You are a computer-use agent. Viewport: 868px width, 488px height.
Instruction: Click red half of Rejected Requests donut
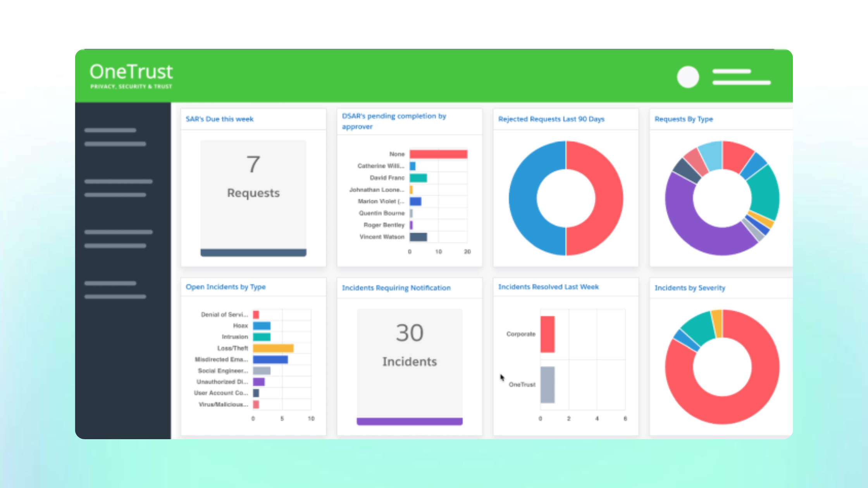(609, 198)
